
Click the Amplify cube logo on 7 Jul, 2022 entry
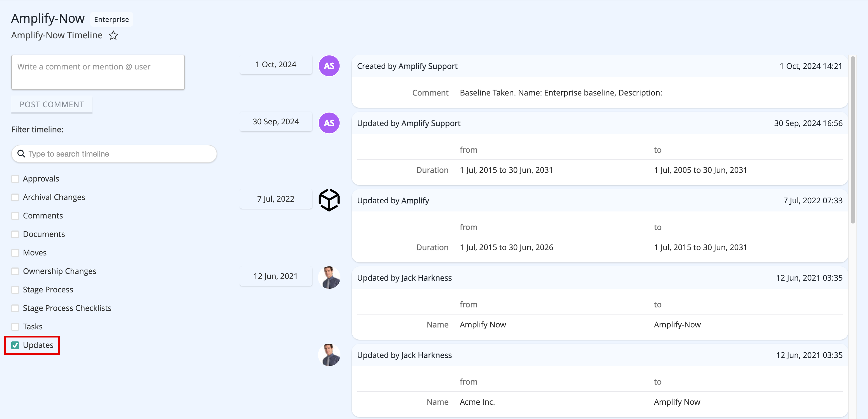329,200
